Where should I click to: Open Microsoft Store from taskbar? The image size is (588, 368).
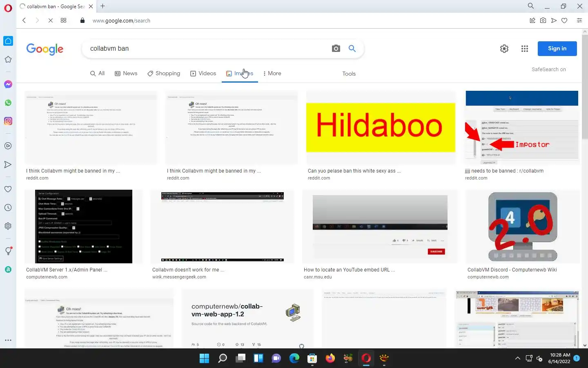[x=312, y=359]
